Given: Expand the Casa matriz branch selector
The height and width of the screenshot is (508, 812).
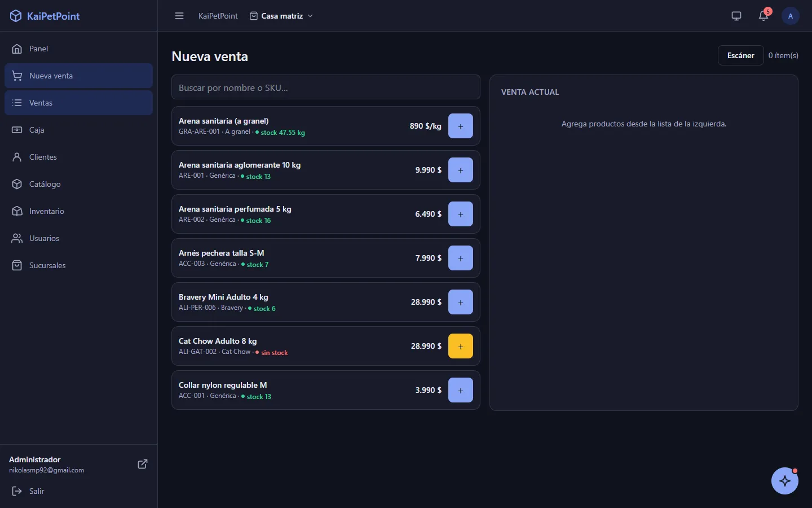Looking at the screenshot, I should point(281,16).
